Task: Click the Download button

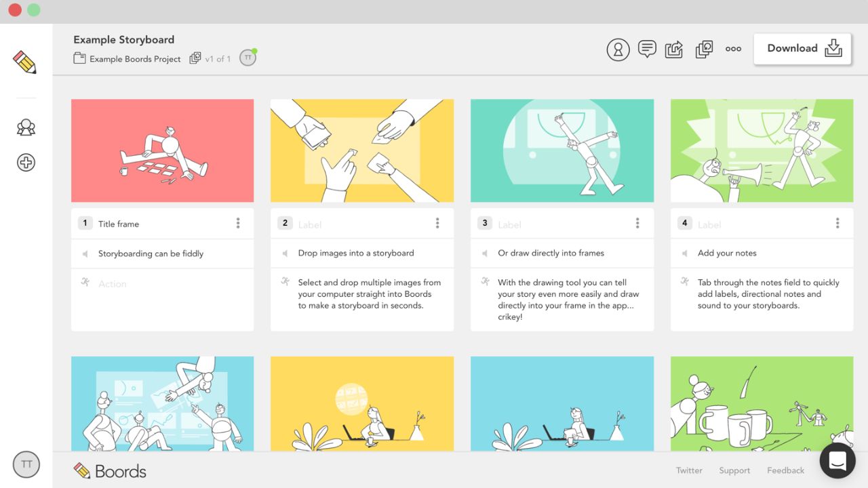Action: (x=803, y=49)
